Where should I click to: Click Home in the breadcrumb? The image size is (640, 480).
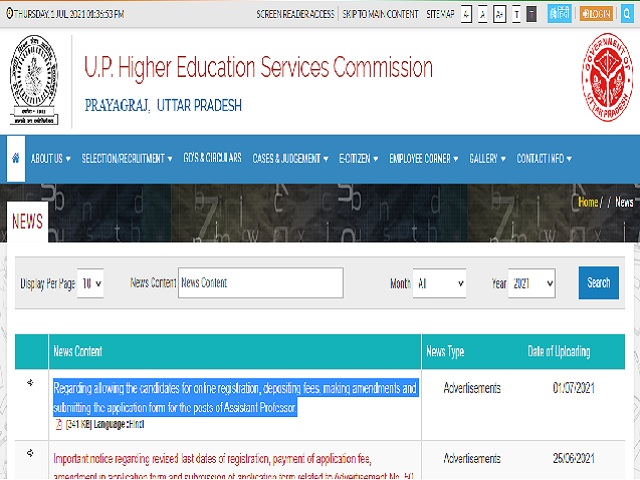pyautogui.click(x=588, y=202)
